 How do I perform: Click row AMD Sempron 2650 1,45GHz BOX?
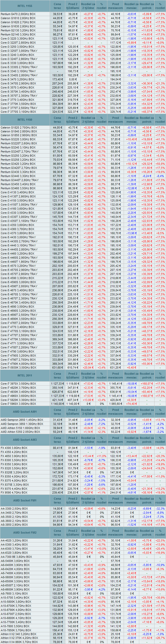[x=83, y=420]
